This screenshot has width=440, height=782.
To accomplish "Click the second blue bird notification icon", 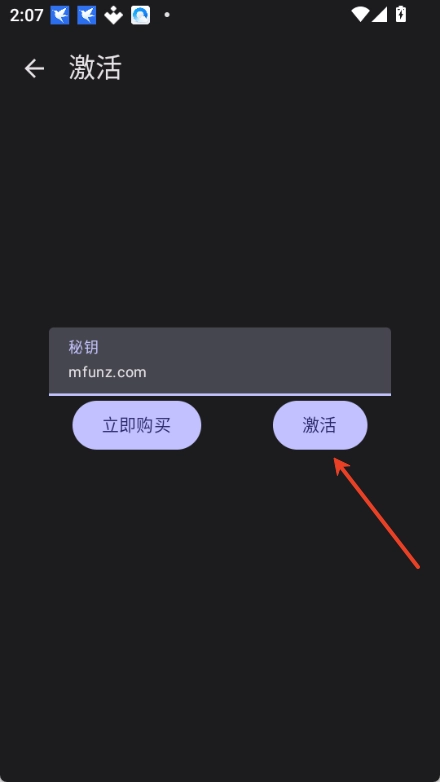I will 87,15.
